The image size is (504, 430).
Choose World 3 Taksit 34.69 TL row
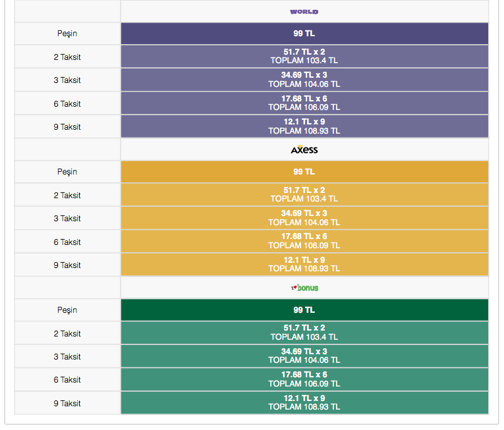[304, 80]
